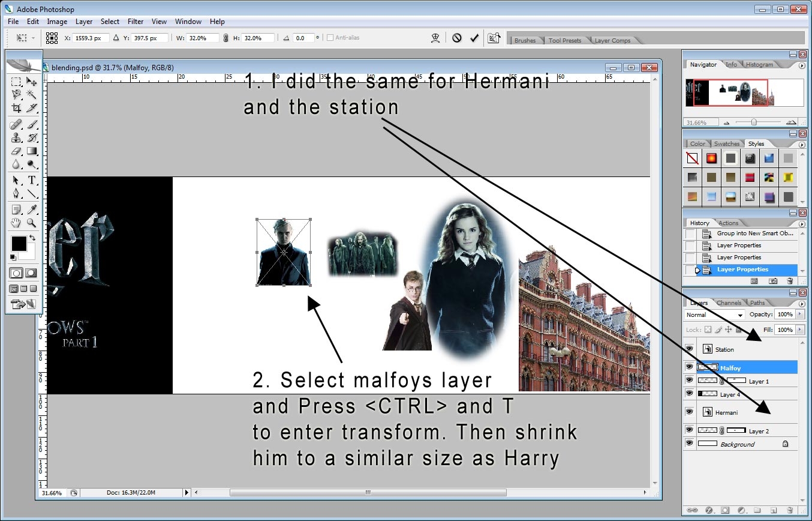Toggle visibility of Layer 2
The image size is (812, 521).
click(689, 431)
